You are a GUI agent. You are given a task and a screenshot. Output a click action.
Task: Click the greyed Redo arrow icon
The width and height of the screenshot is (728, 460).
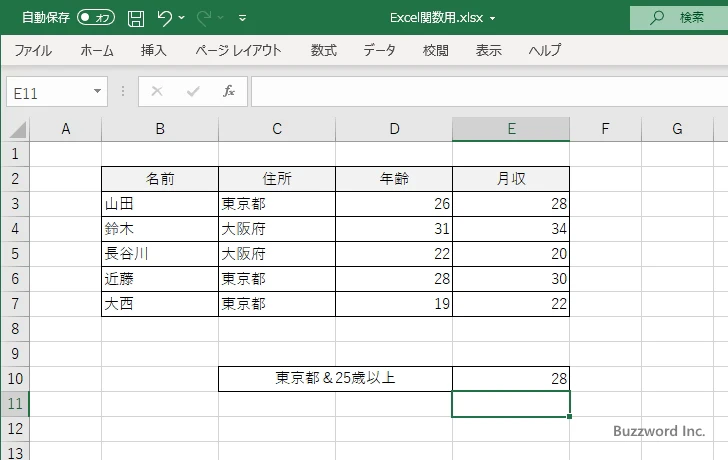pos(204,18)
